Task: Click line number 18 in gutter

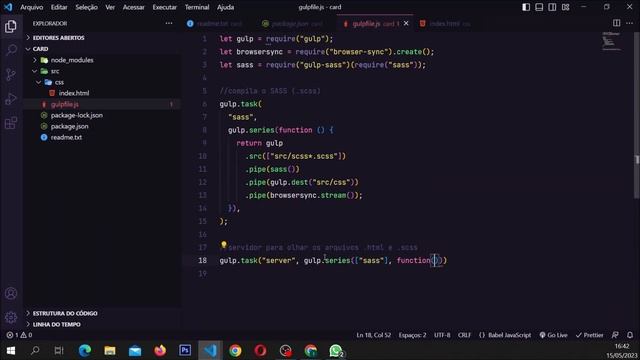Action: (202, 260)
